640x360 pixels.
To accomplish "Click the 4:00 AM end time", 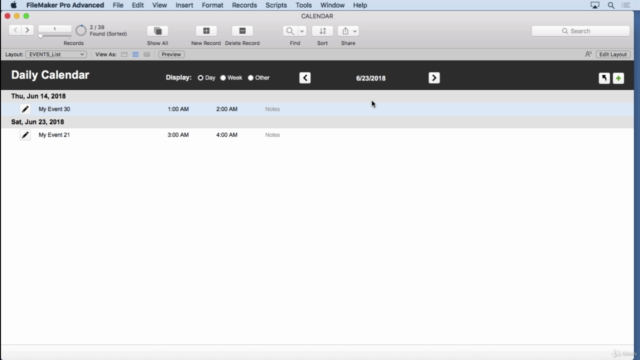I will click(227, 135).
